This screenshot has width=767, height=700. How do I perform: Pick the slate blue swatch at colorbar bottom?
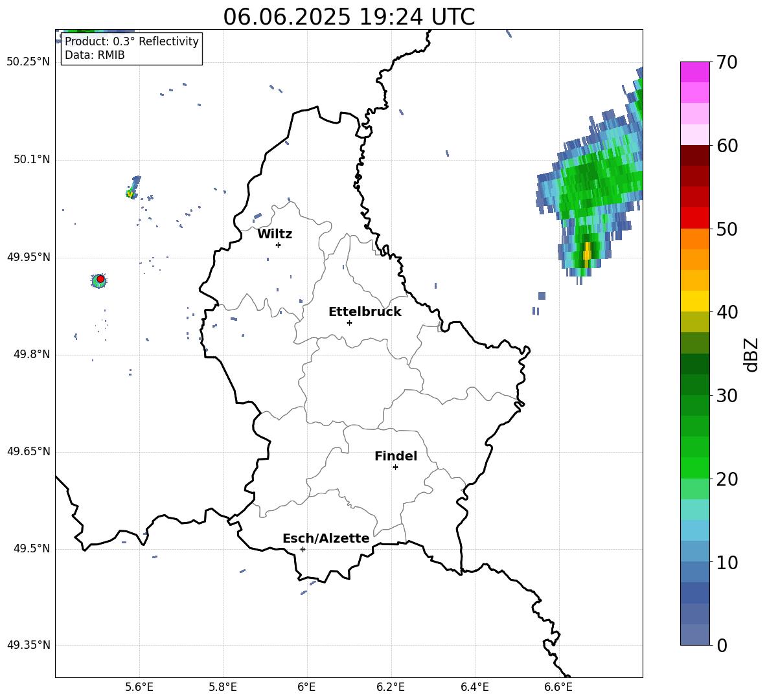click(x=694, y=635)
